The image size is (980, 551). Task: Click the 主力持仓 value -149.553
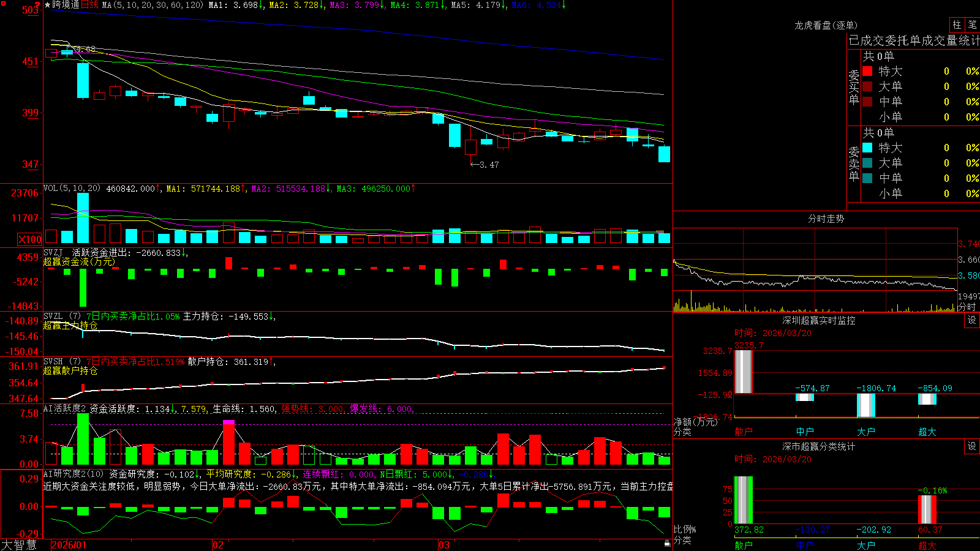(249, 317)
